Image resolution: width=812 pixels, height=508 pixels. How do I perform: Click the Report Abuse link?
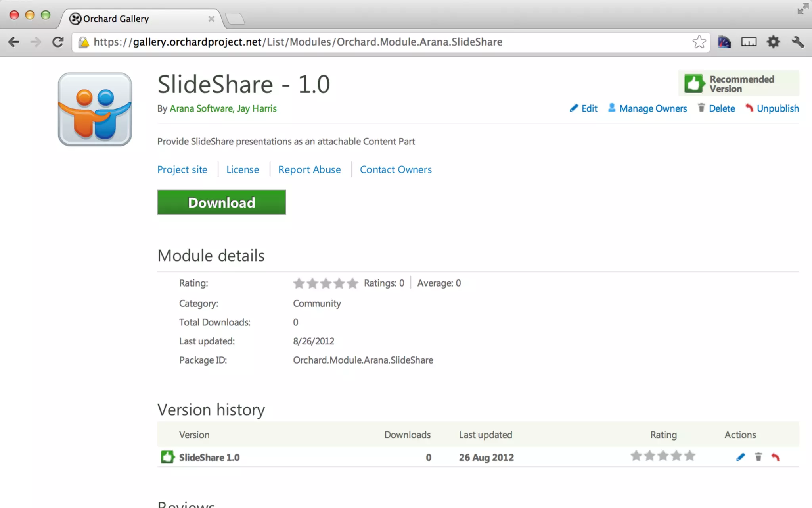click(x=309, y=170)
